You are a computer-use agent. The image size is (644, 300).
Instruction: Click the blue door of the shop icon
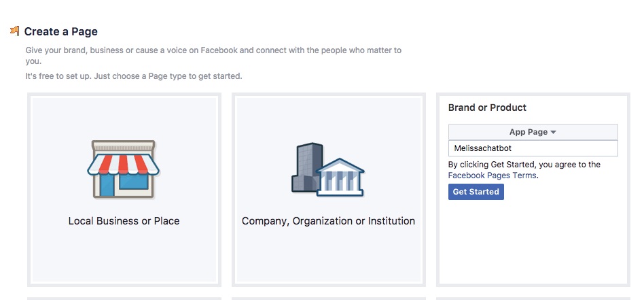[x=107, y=184]
